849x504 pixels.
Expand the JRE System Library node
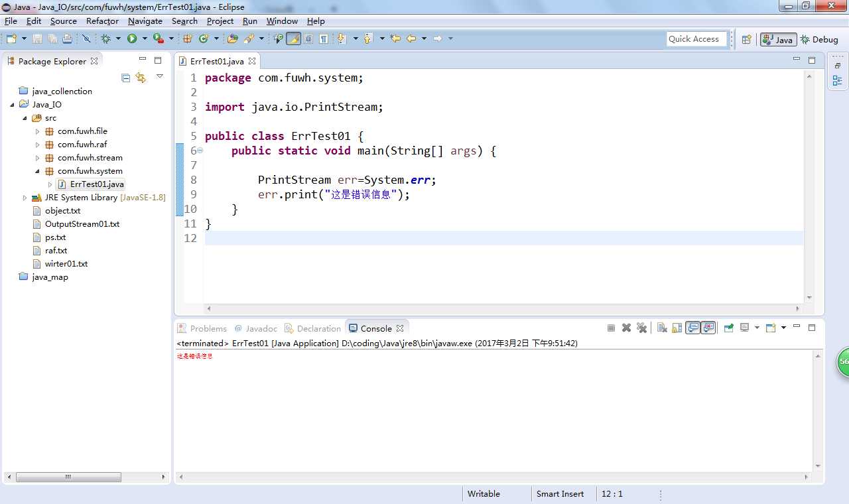(25, 198)
